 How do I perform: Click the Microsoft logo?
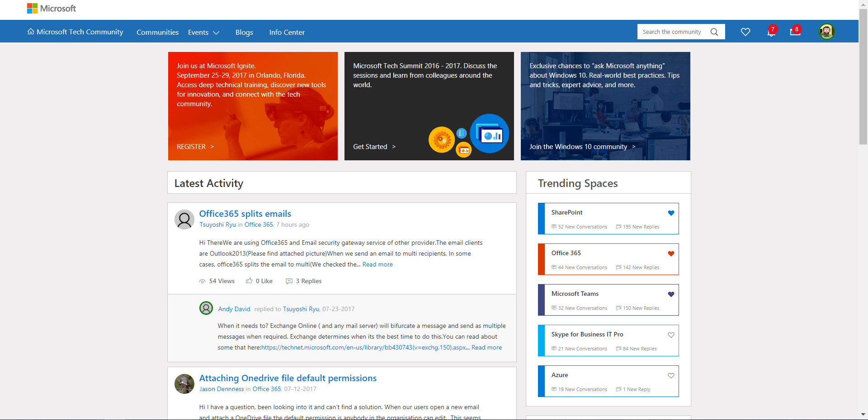(52, 9)
